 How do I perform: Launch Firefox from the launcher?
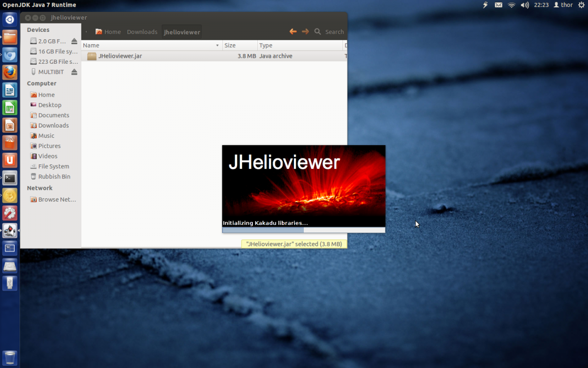10,73
